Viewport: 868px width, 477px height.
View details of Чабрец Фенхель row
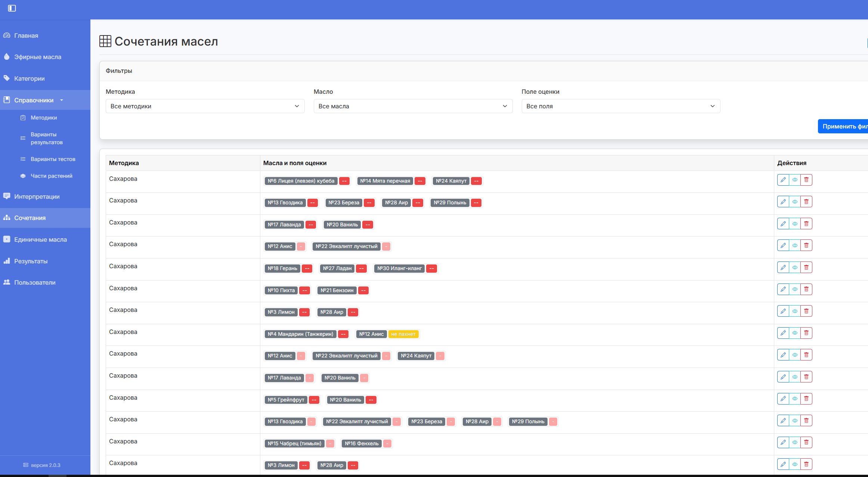(794, 442)
